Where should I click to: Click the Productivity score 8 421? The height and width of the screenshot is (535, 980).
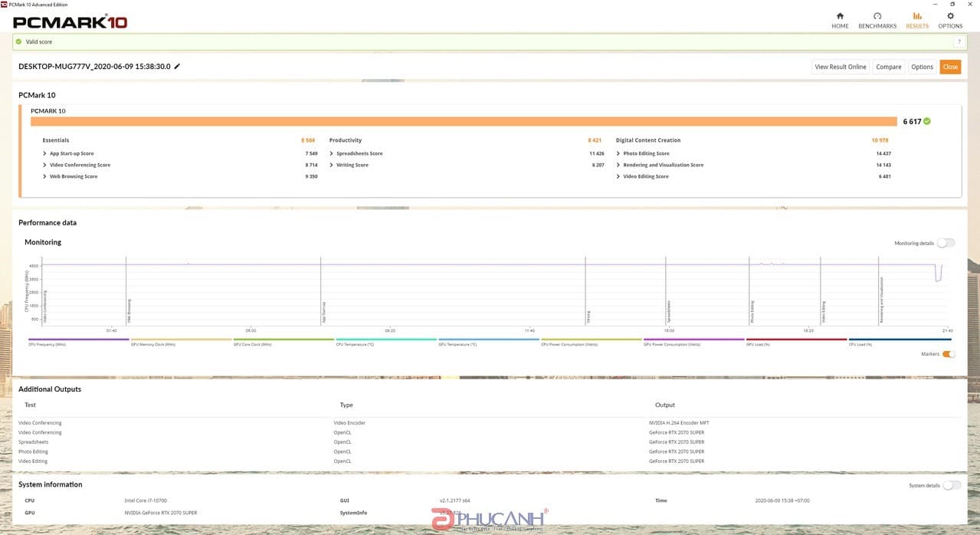pyautogui.click(x=595, y=140)
